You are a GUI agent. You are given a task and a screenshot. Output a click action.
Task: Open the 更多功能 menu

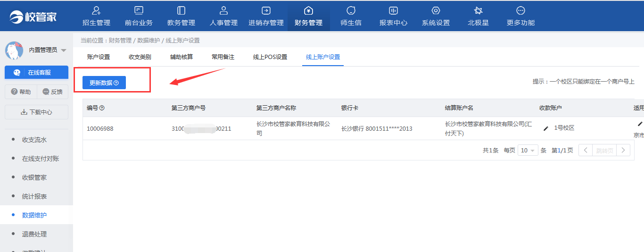point(520,16)
